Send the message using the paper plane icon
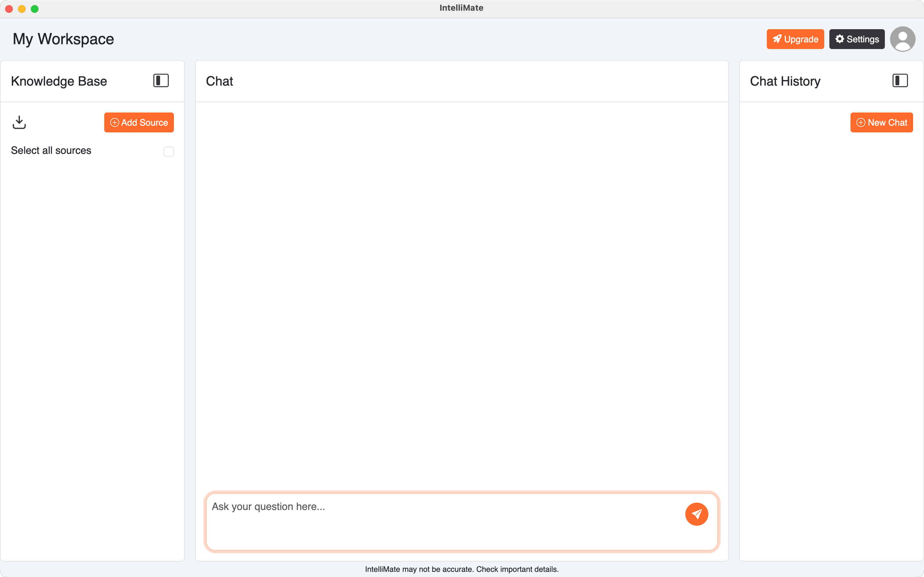This screenshot has height=577, width=924. [697, 514]
